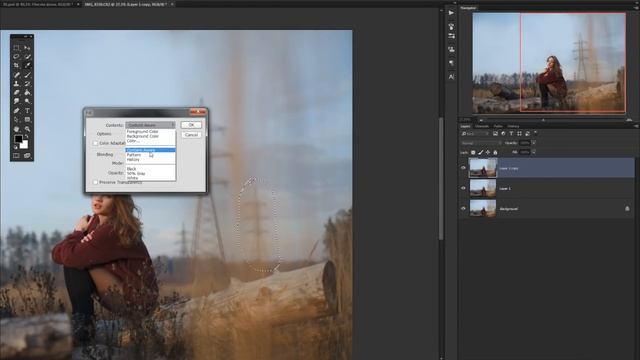Enable the Color Adaptation checkbox
The image size is (640, 360).
click(x=95, y=143)
